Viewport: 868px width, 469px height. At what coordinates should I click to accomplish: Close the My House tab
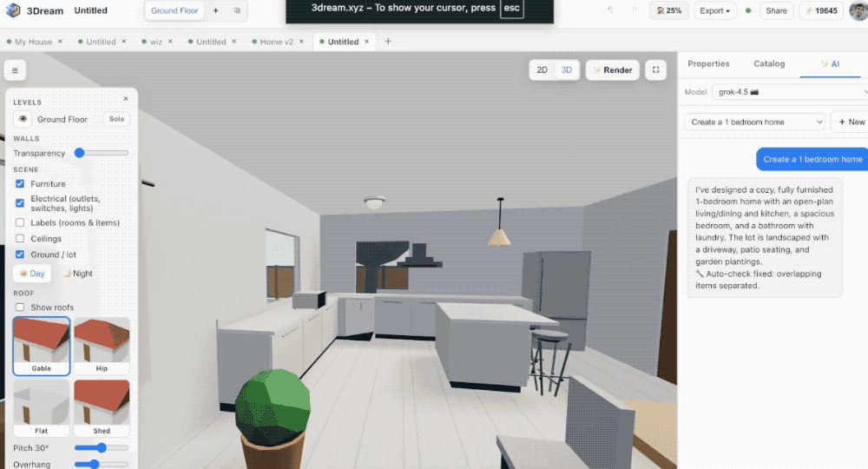[61, 42]
